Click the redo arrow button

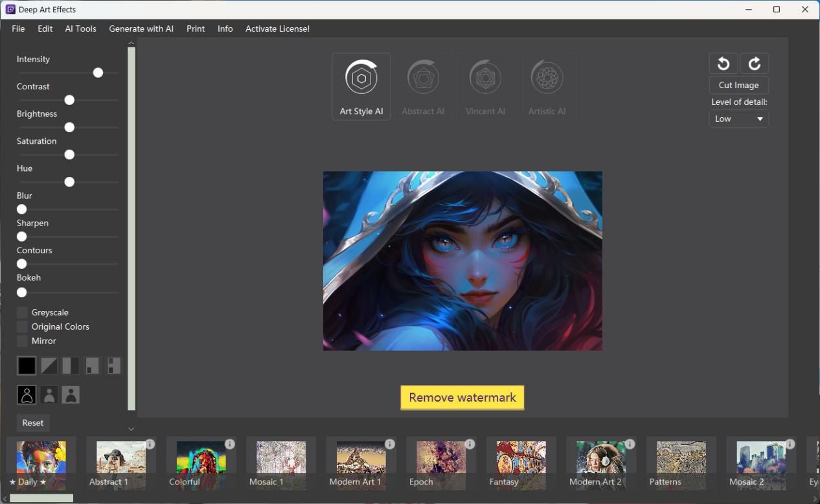[x=755, y=63]
